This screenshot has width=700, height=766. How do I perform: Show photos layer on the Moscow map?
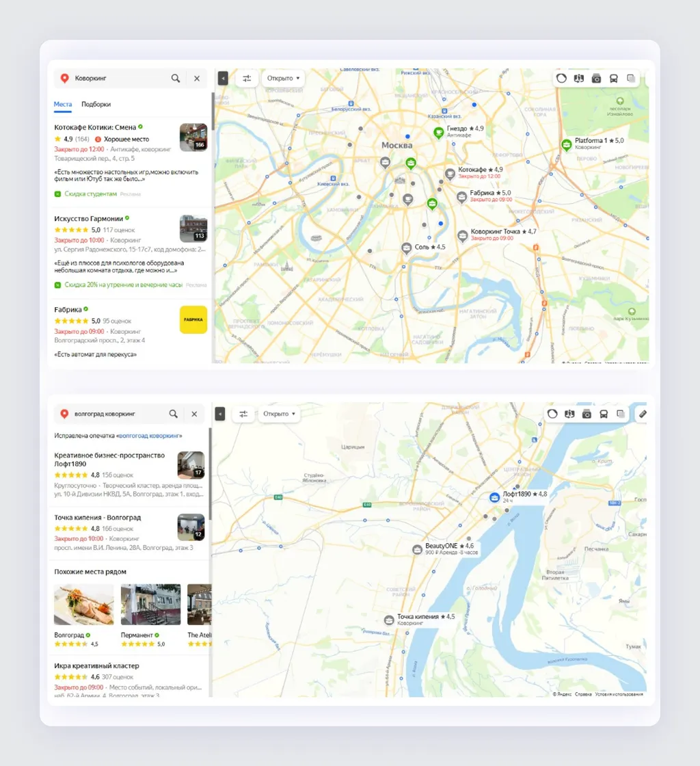pos(596,78)
